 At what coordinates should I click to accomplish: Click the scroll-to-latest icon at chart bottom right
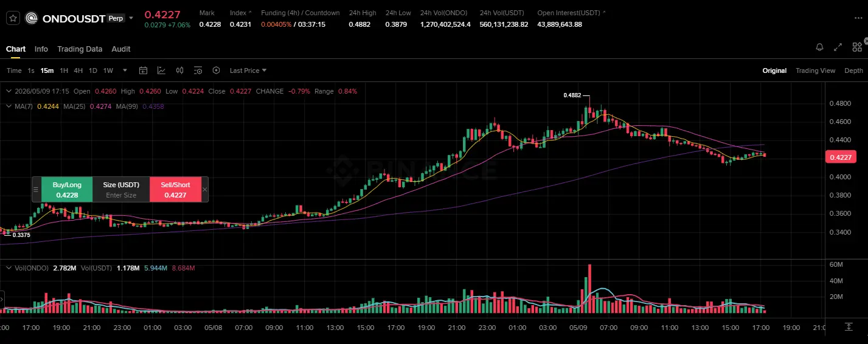click(849, 327)
